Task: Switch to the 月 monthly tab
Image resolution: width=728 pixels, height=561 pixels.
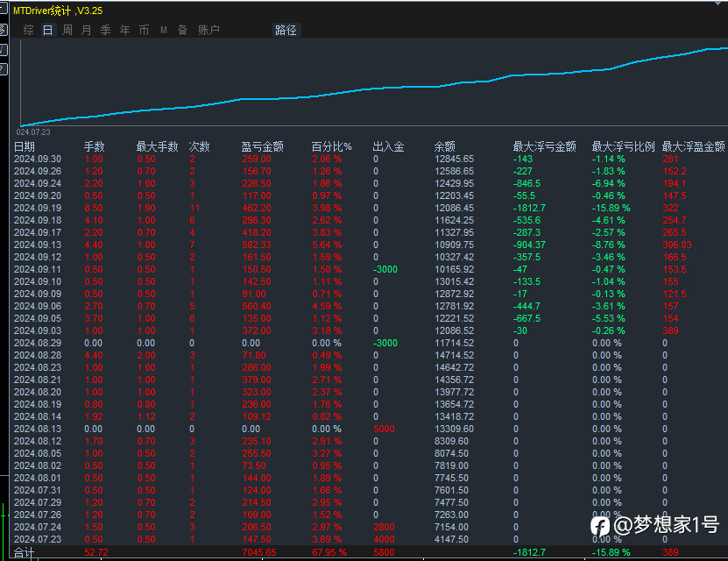Action: [86, 30]
